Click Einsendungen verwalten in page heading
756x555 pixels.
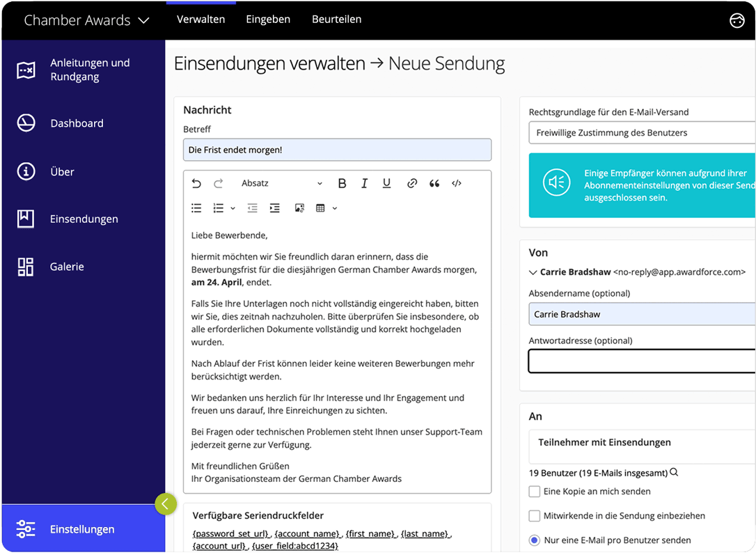click(269, 63)
